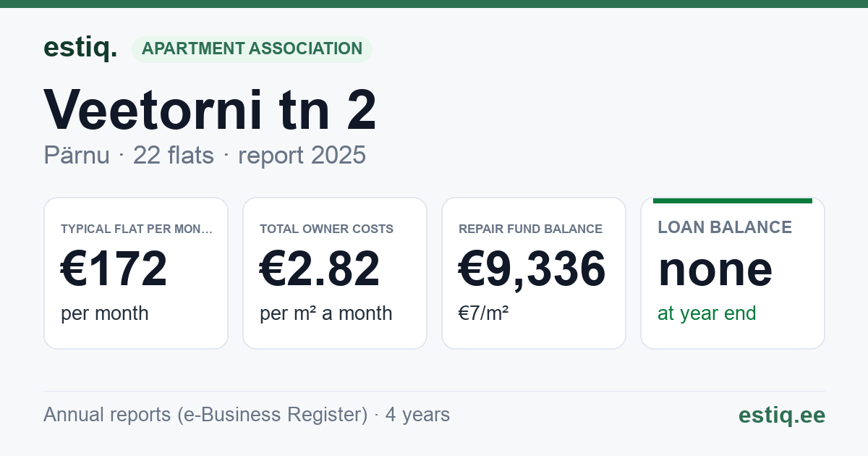Viewport: 868px width, 456px height.
Task: Click the €7/m² caption
Action: [x=483, y=313]
